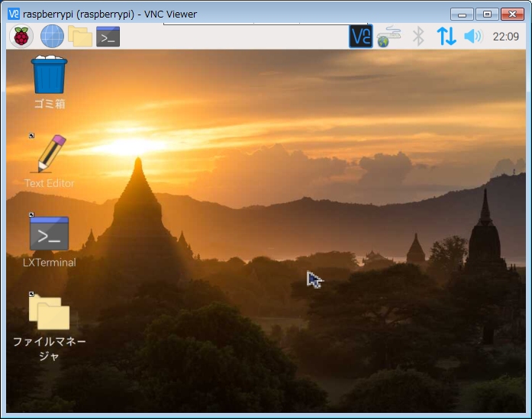This screenshot has height=419, width=532.
Task: Open VNC Server tray icon
Action: coord(361,37)
